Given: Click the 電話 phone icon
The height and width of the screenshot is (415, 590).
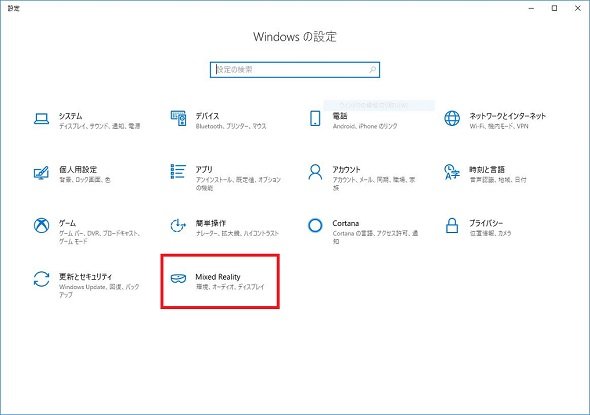Looking at the screenshot, I should tap(315, 119).
